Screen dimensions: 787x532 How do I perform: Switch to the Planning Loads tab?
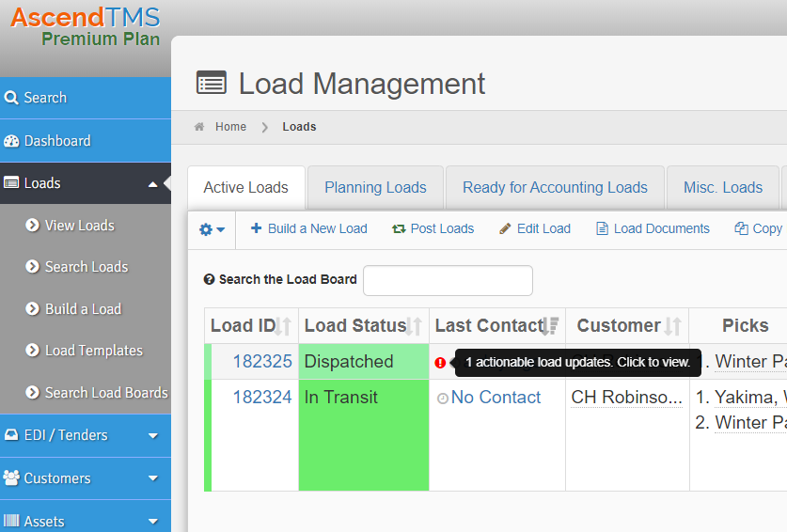[375, 187]
